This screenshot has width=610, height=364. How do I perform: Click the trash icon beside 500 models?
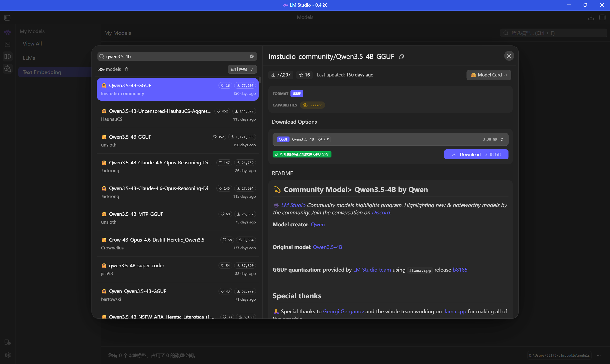pos(127,69)
